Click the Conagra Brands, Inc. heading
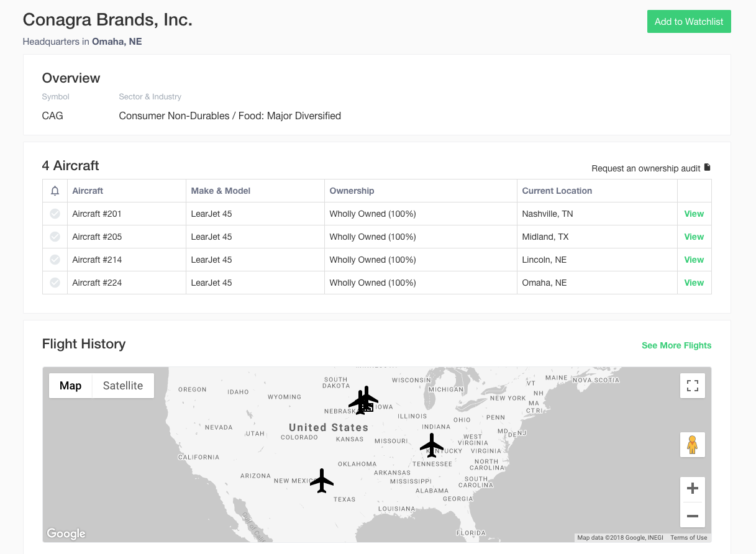Image resolution: width=756 pixels, height=554 pixels. coord(107,19)
